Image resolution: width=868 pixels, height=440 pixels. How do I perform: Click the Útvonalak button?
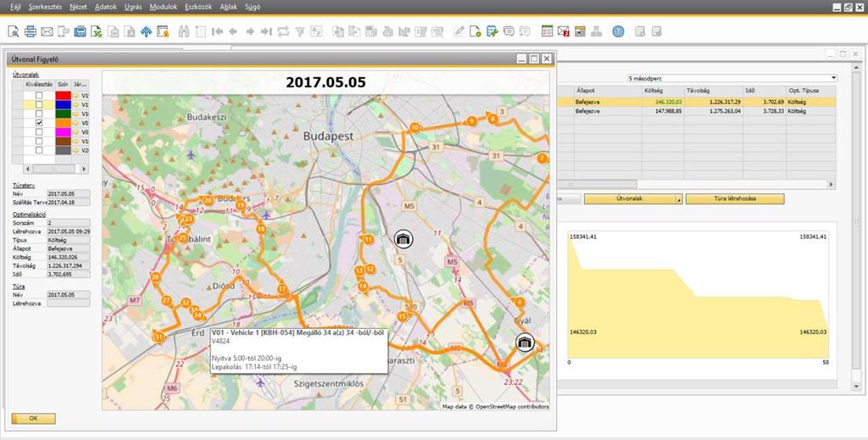click(x=630, y=199)
